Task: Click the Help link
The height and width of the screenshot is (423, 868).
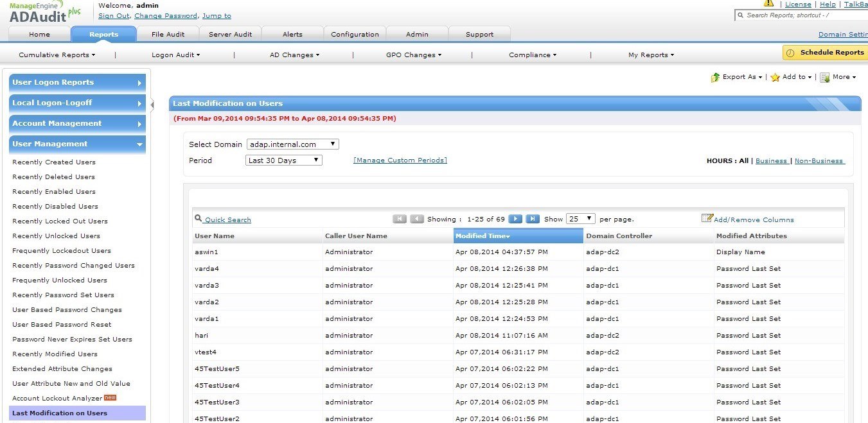Action: click(828, 4)
